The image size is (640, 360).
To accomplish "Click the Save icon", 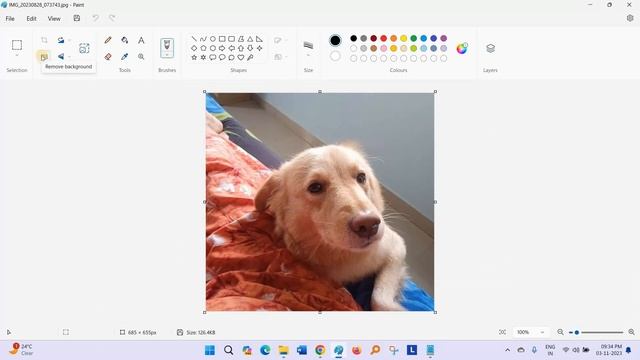I will coord(77,18).
